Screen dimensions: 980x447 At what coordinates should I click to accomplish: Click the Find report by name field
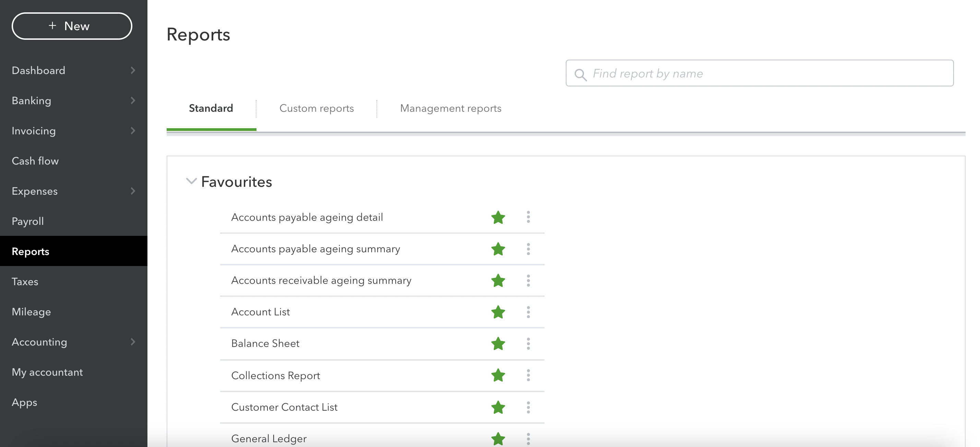[723, 73]
